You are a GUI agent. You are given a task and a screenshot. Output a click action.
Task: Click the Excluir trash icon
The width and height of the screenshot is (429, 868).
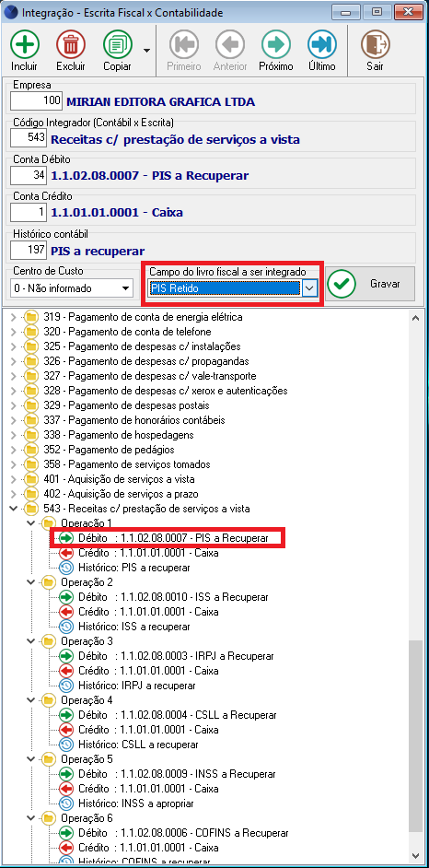70,44
